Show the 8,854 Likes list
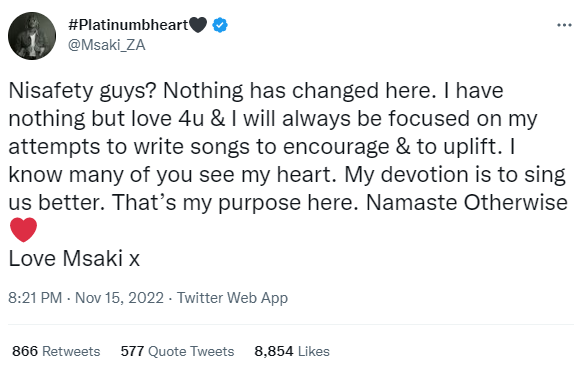Screen dimensions: 585x365 [x=292, y=351]
